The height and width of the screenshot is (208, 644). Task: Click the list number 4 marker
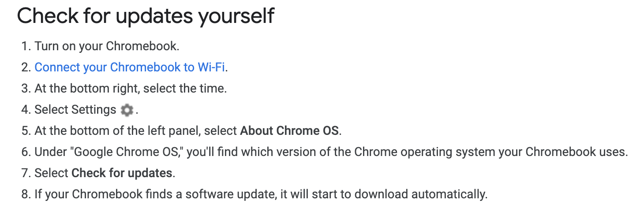tap(25, 110)
